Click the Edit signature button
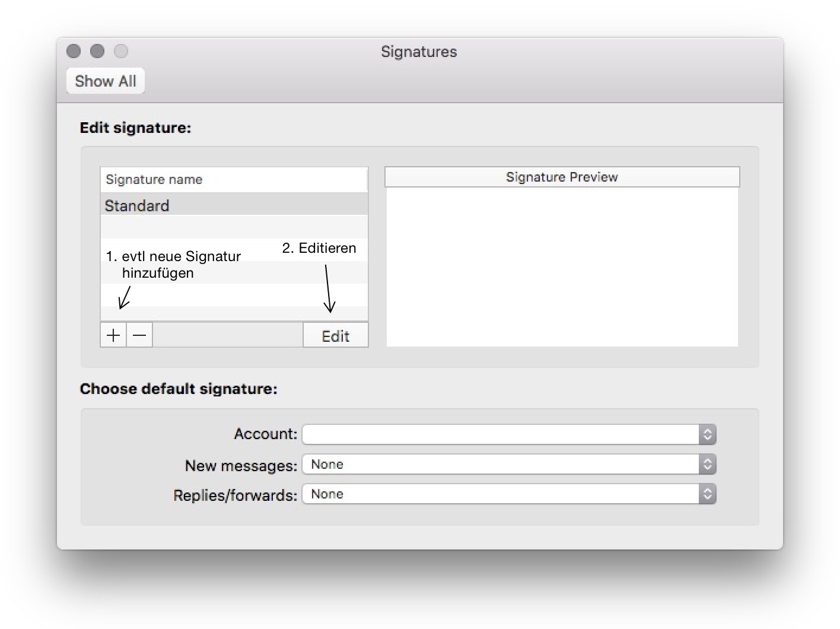 pos(335,336)
